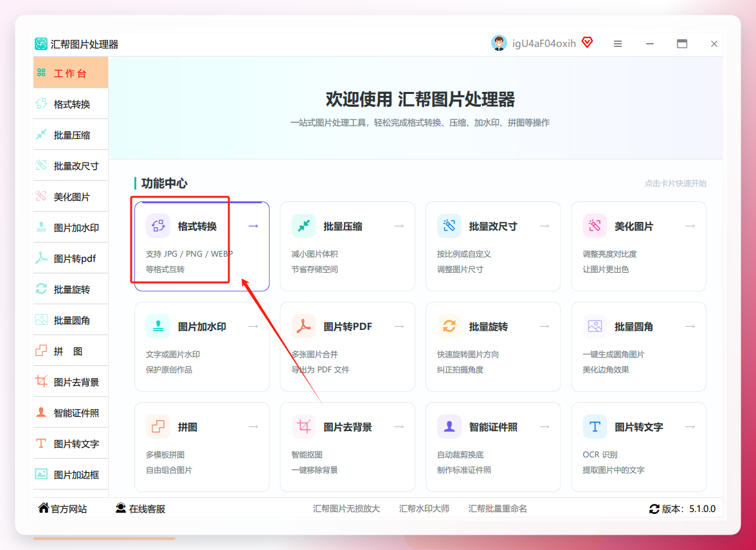Click the 批量圆角 card icon

click(595, 326)
